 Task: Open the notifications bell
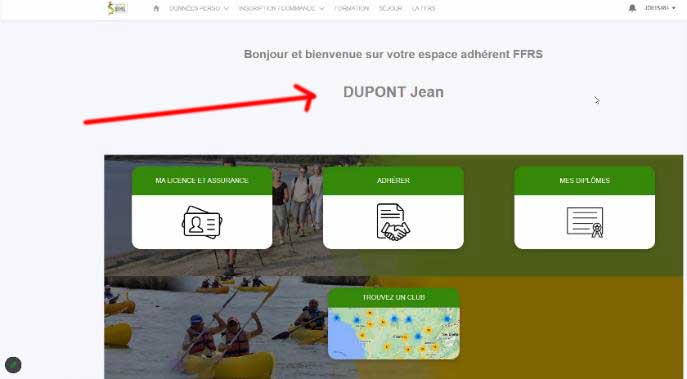point(632,8)
